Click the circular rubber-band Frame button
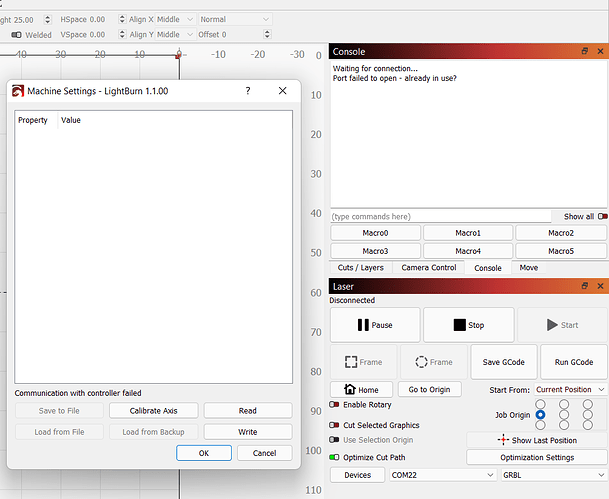 coord(434,362)
